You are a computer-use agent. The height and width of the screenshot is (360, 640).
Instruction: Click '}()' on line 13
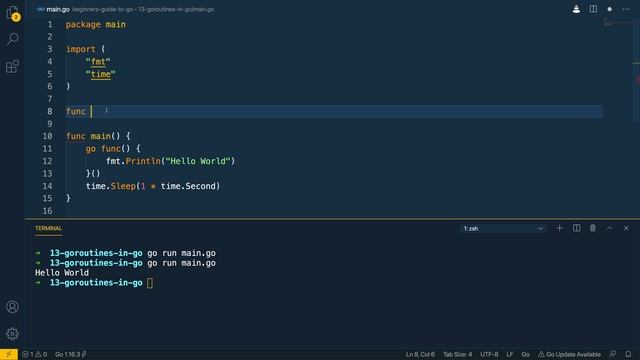93,173
